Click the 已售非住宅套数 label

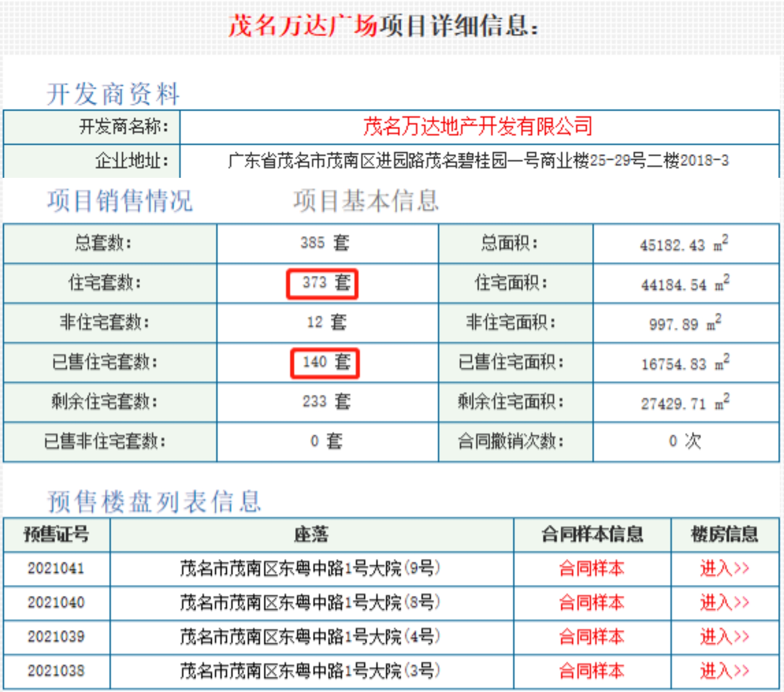coord(105,441)
